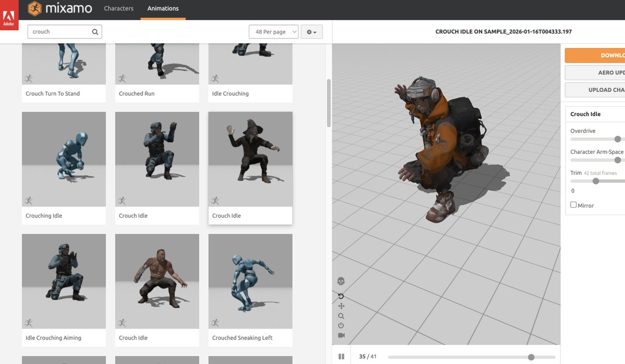Click the Idle Crouching Aiming label

pos(53,337)
